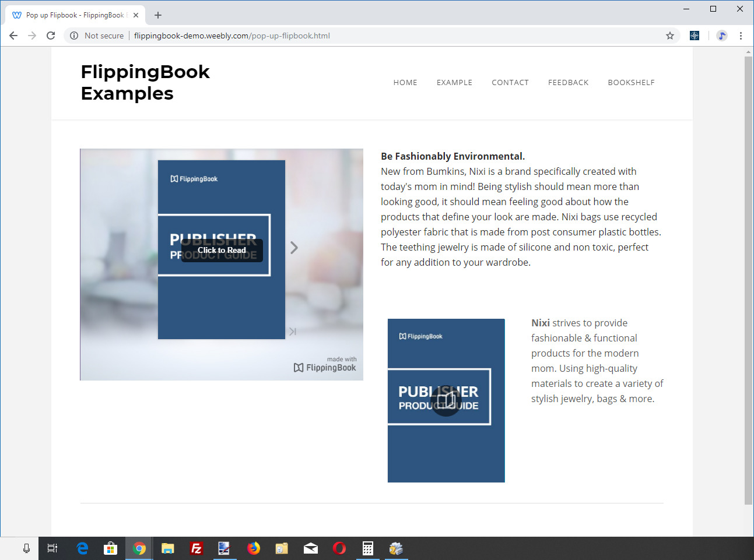This screenshot has height=560, width=754.
Task: Close the Pop up Flipbook tab
Action: point(136,15)
